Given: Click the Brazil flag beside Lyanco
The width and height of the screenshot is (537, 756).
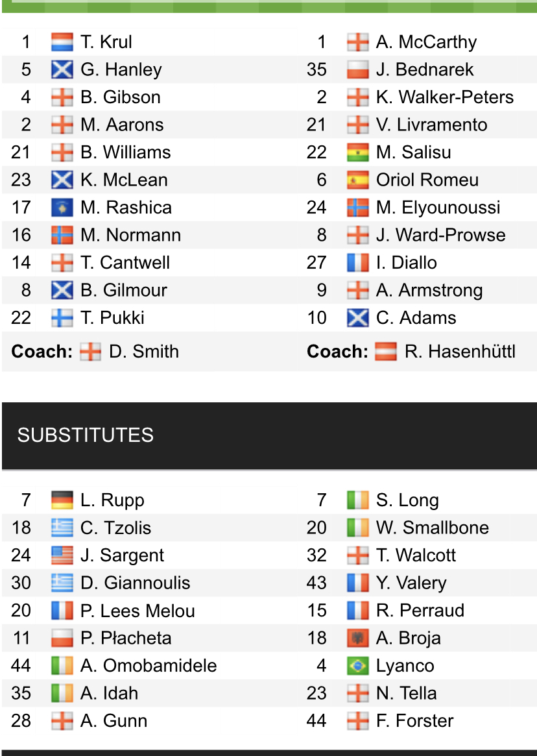Looking at the screenshot, I should [x=357, y=666].
